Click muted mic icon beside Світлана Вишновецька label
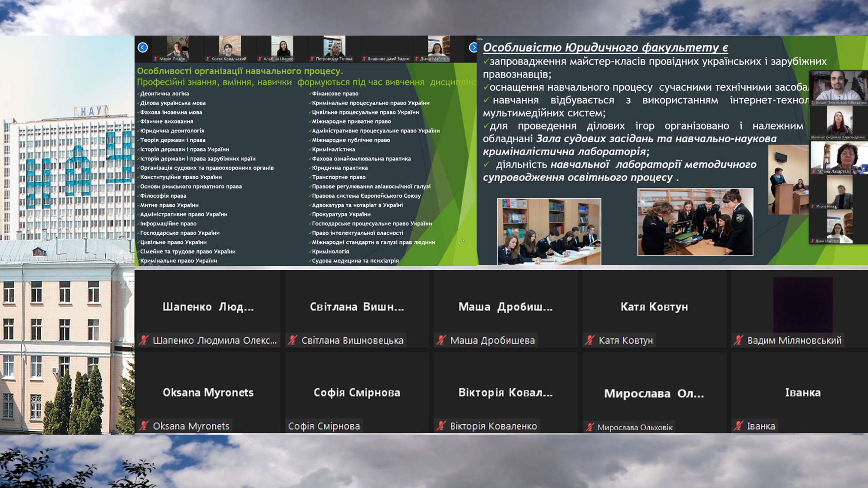868x488 pixels. (293, 341)
